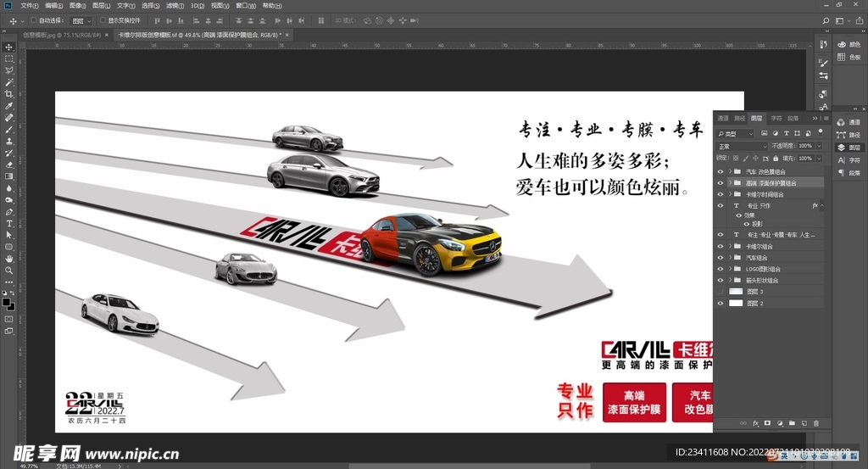The image size is (868, 469).
Task: Open the 滤镜(T) menu
Action: 175,6
